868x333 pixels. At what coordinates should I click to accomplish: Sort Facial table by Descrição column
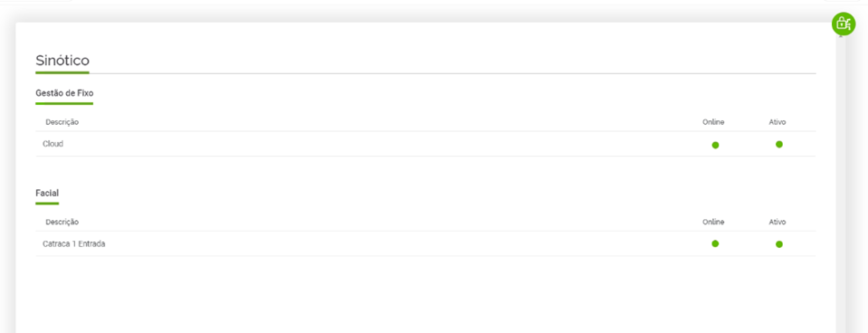click(62, 222)
